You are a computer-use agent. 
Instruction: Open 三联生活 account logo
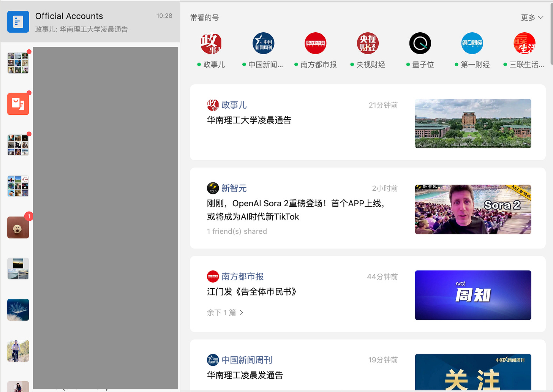[x=525, y=43]
